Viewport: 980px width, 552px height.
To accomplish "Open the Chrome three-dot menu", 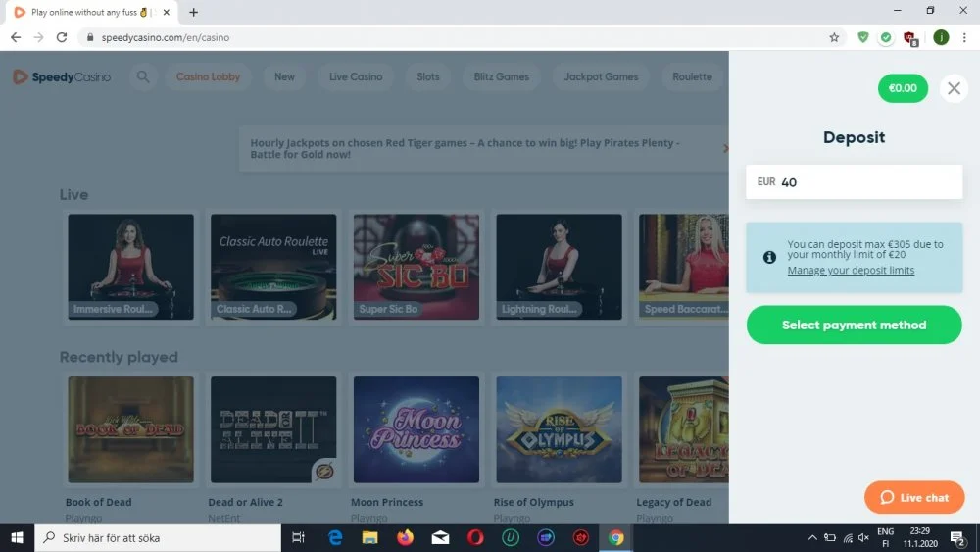I will coord(964,37).
